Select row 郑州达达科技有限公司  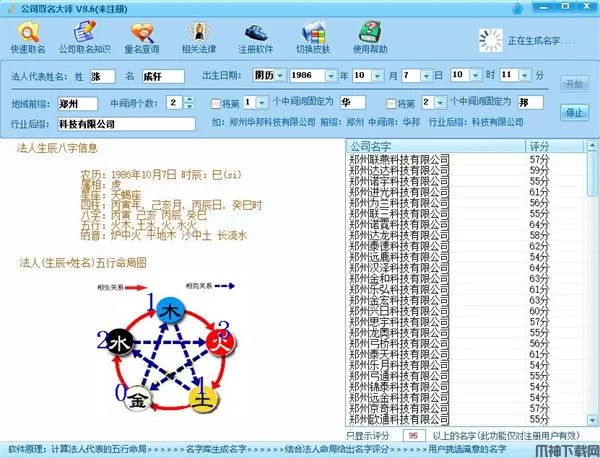[x=466, y=170]
